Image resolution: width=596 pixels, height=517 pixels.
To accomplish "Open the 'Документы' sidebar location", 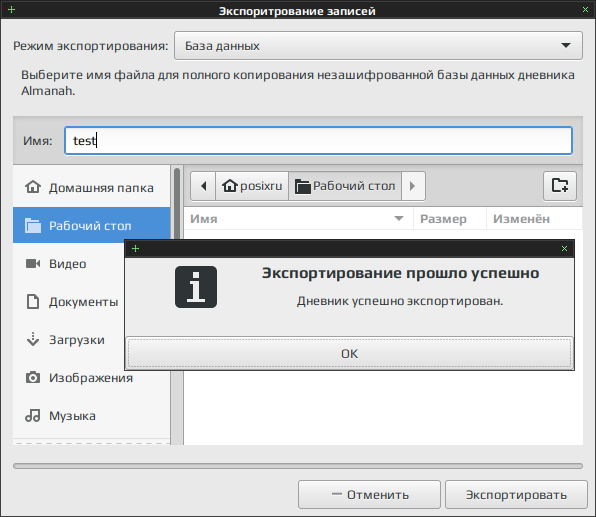I will point(69,302).
